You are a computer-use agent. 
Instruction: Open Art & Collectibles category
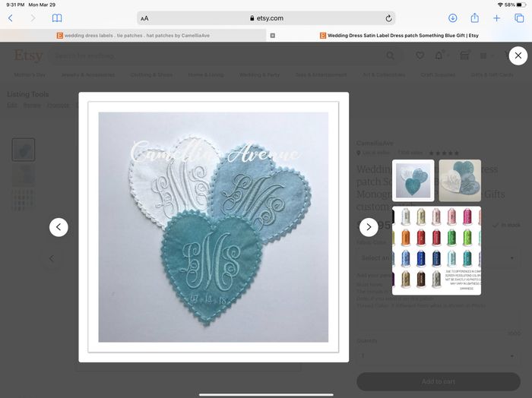(x=384, y=74)
